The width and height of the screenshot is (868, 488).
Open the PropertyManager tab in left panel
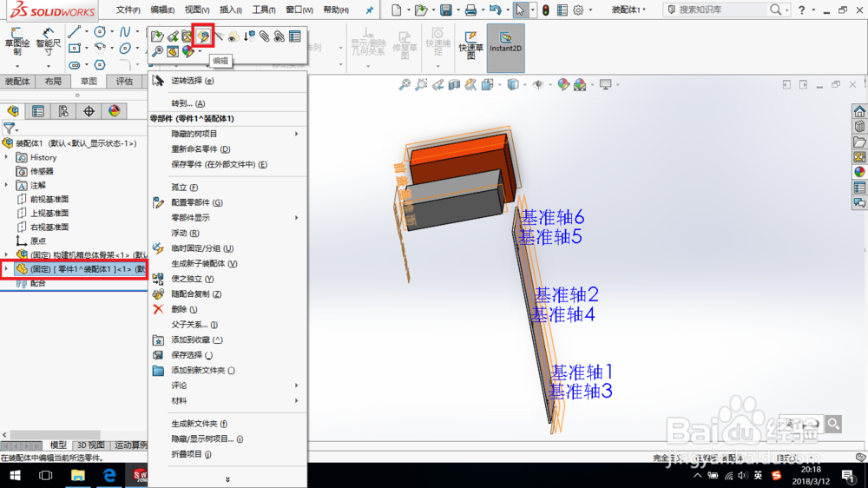pos(37,111)
